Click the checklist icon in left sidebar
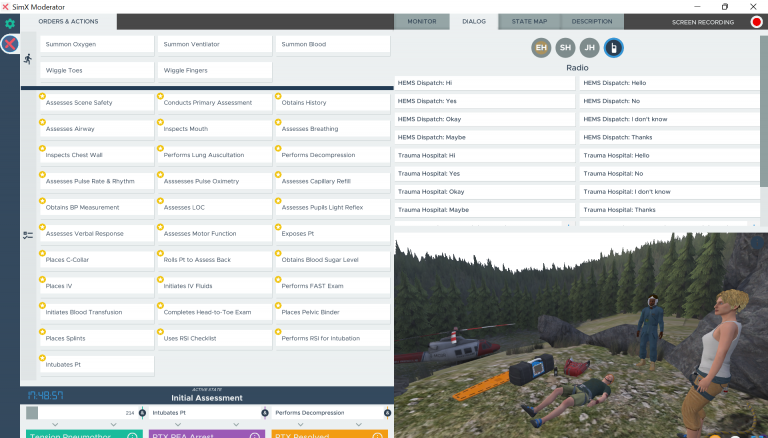 tap(28, 235)
